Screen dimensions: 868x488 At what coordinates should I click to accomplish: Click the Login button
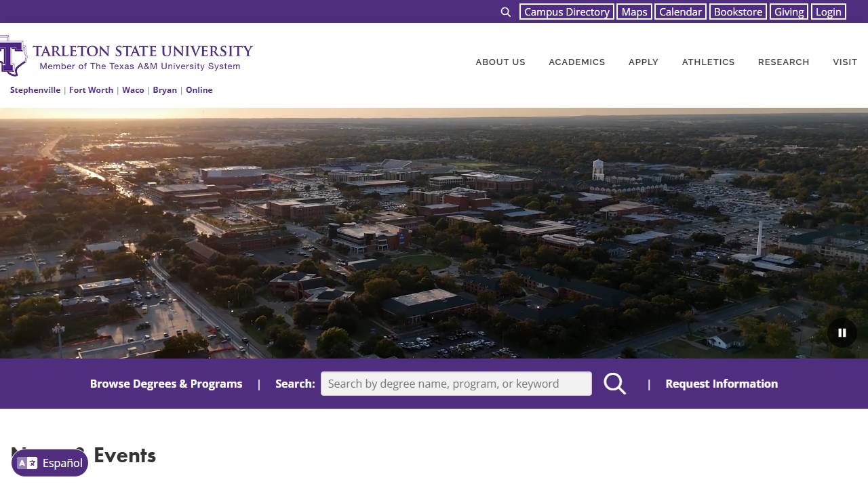point(828,12)
